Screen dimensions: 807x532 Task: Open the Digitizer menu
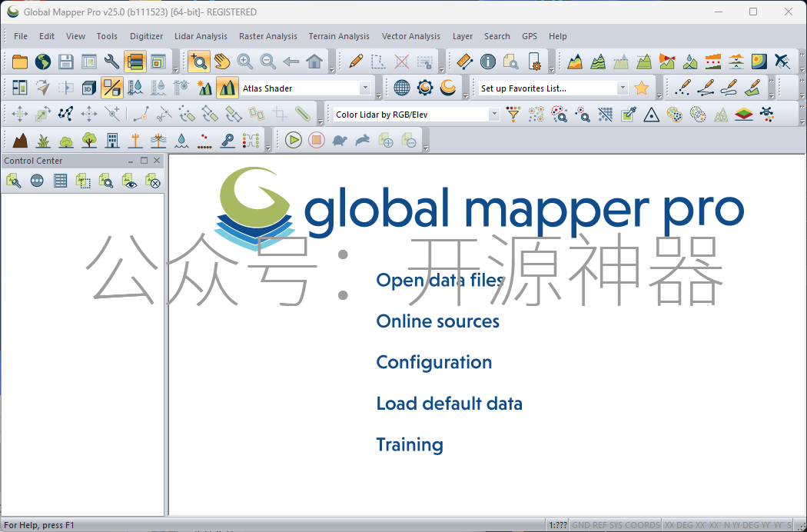146,36
